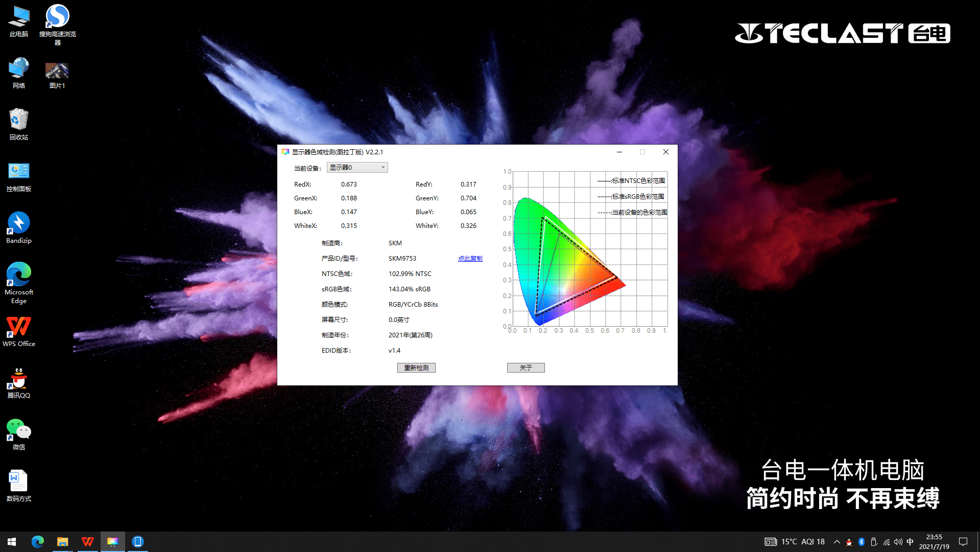Select the 控制面板 desktop icon
Image resolution: width=980 pixels, height=552 pixels.
point(19,177)
